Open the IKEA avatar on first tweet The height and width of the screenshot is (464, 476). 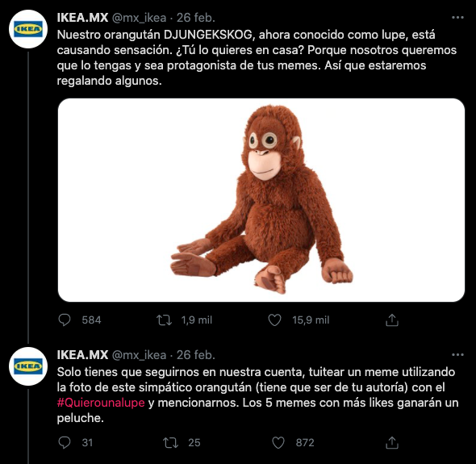[x=28, y=29]
